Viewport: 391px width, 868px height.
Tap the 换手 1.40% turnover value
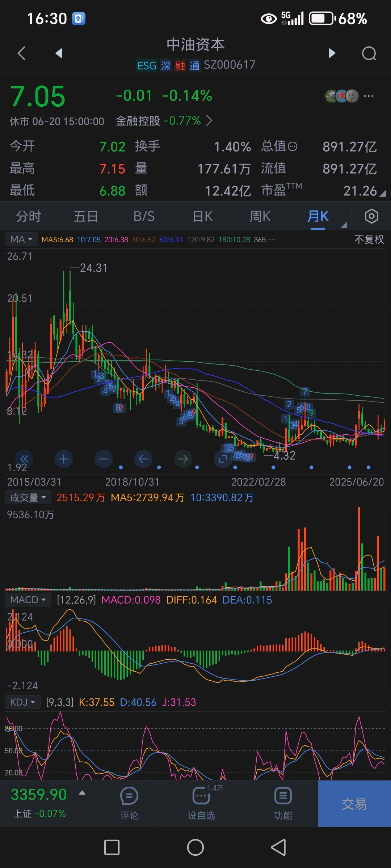click(x=232, y=147)
